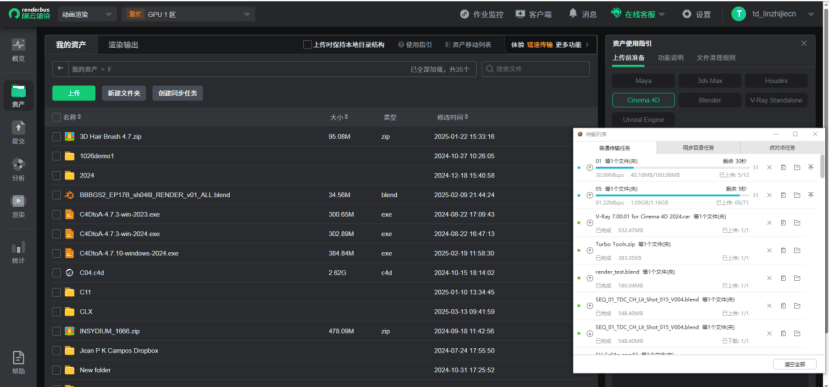Toggle the select-all checkbox beside 名称
The image size is (829, 387).
57,117
